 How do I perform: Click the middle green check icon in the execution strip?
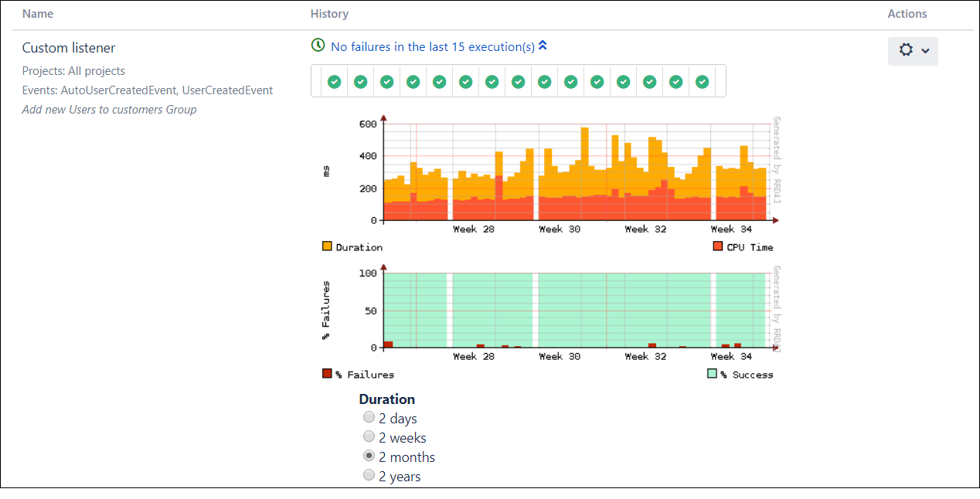click(519, 81)
